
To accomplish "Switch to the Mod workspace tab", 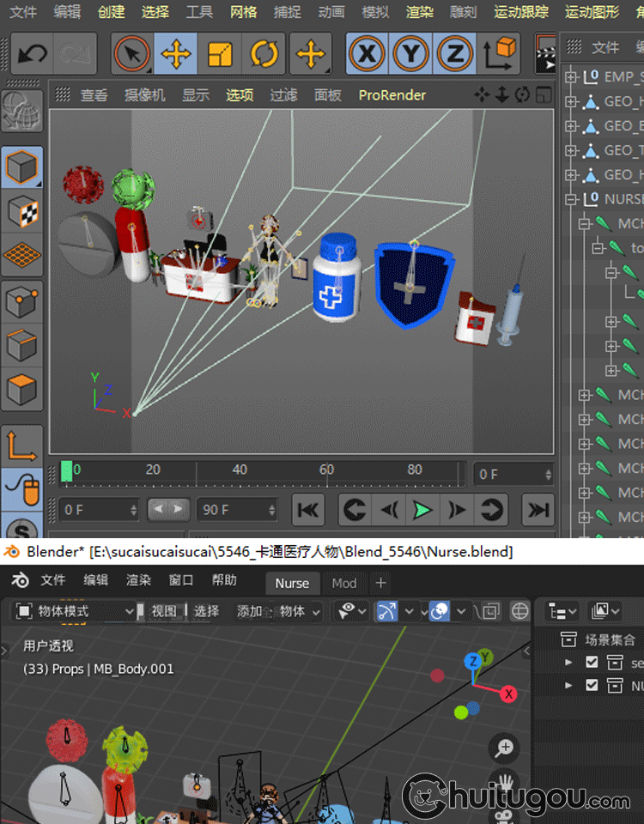I will [x=344, y=583].
